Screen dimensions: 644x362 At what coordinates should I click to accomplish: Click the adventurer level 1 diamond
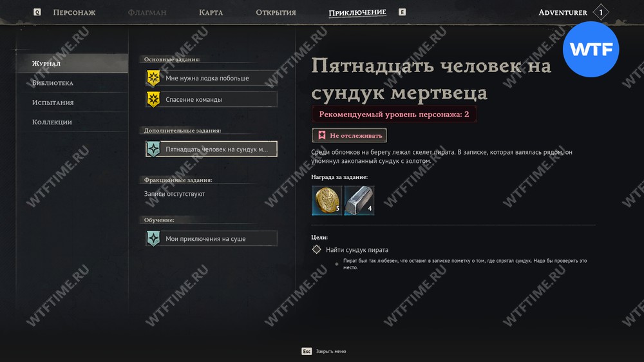pyautogui.click(x=601, y=12)
